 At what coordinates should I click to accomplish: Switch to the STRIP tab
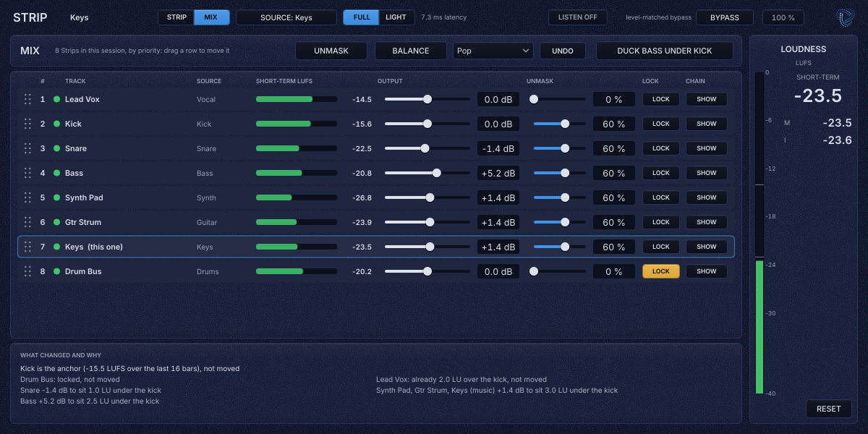[176, 17]
